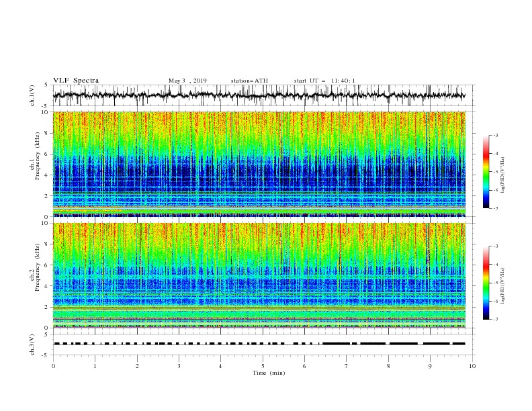This screenshot has width=532, height=411.
Task: Click the "2" kHz tick of ch.2 spectrogram
Action: 47,307
